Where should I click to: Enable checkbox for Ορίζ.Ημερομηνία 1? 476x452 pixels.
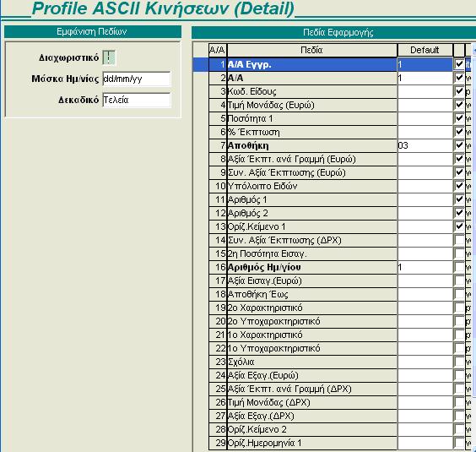point(459,443)
